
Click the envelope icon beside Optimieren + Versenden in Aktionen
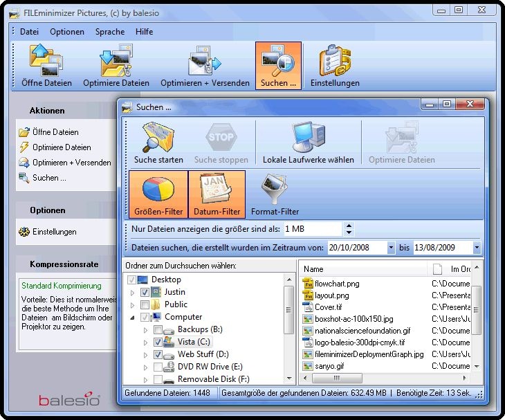tap(24, 163)
